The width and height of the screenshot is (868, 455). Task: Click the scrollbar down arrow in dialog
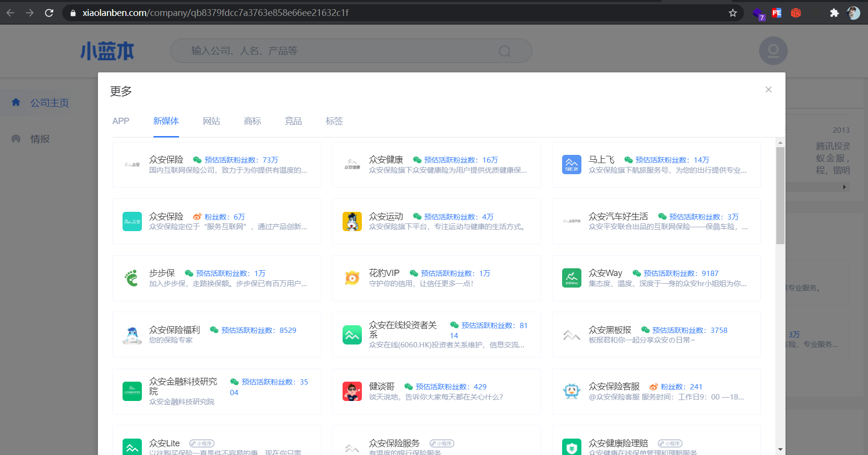(x=780, y=450)
